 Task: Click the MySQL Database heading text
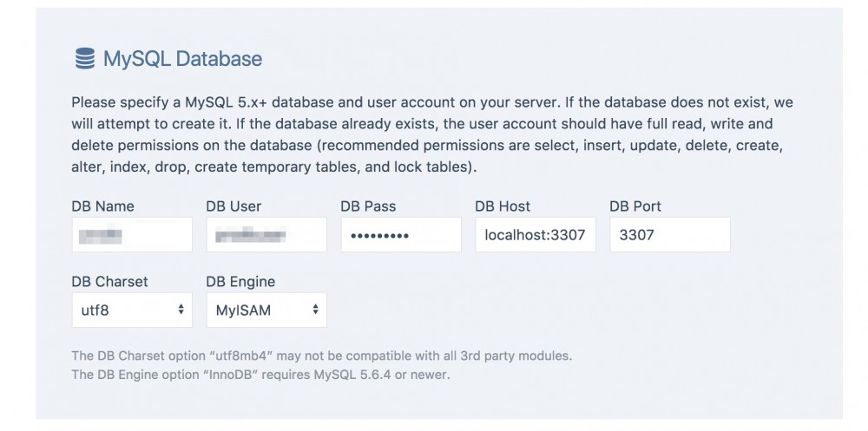coord(182,59)
